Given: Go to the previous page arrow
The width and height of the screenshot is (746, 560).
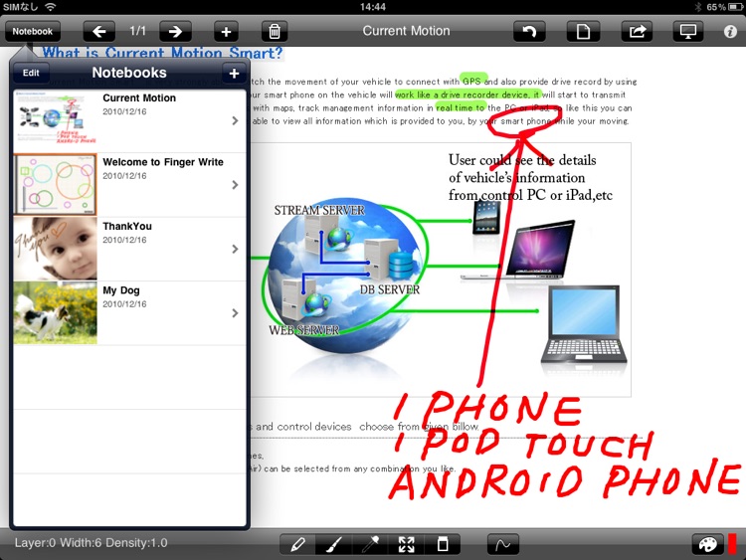Looking at the screenshot, I should pyautogui.click(x=98, y=32).
